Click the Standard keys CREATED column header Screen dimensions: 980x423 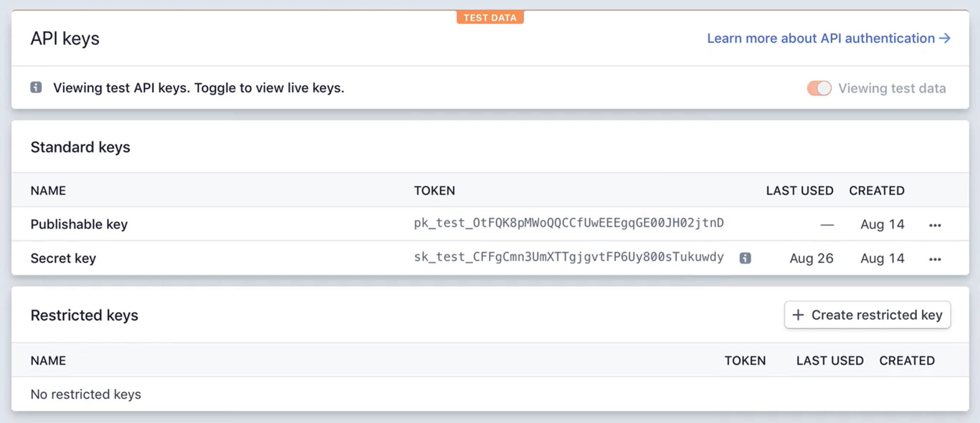(x=877, y=190)
